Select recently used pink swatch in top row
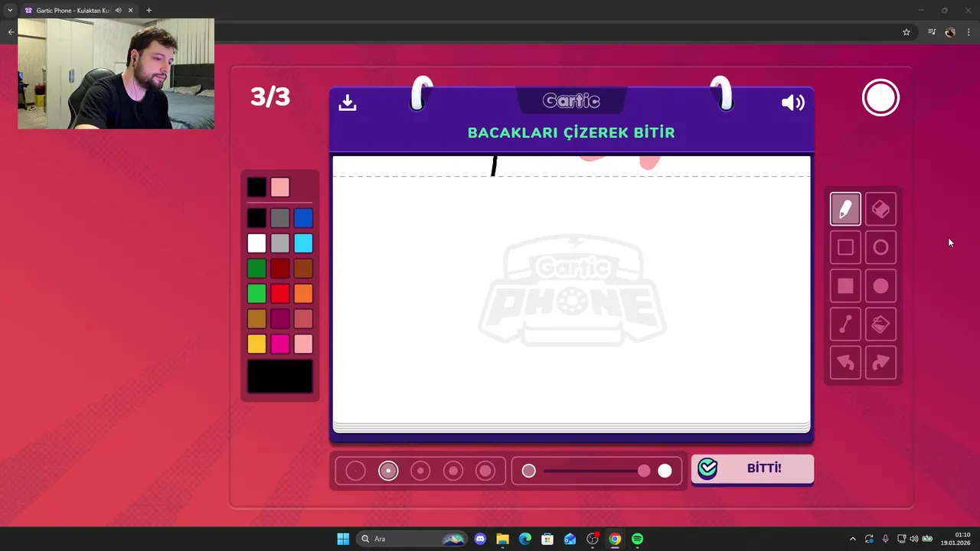980x551 pixels. point(280,187)
